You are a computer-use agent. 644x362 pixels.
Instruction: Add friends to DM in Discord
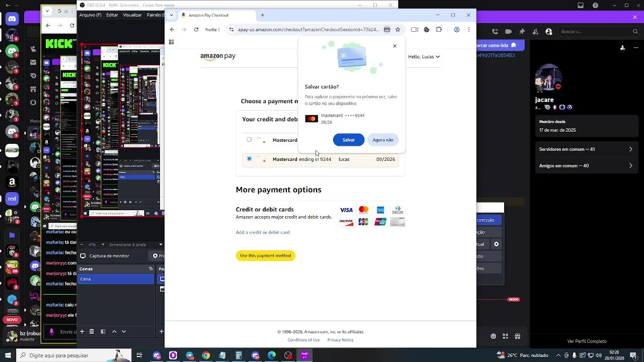[x=535, y=32]
